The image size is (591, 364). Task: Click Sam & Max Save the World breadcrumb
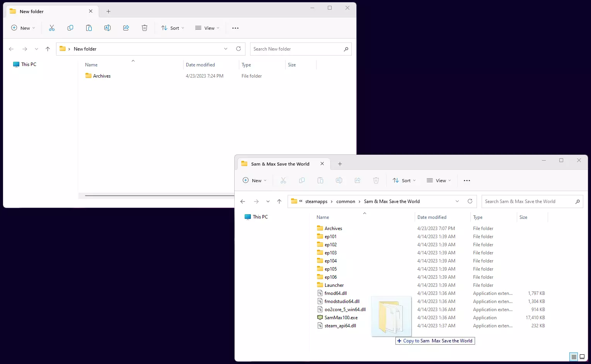click(x=392, y=201)
